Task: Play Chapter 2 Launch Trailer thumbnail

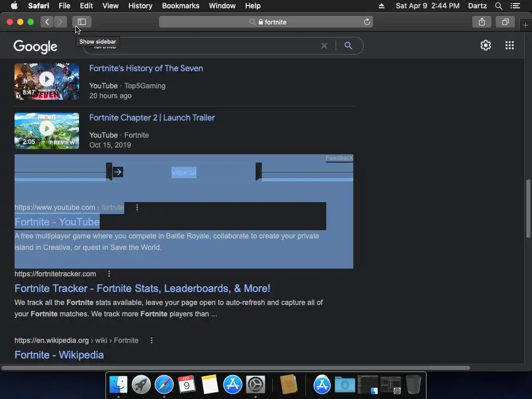Action: pyautogui.click(x=46, y=131)
